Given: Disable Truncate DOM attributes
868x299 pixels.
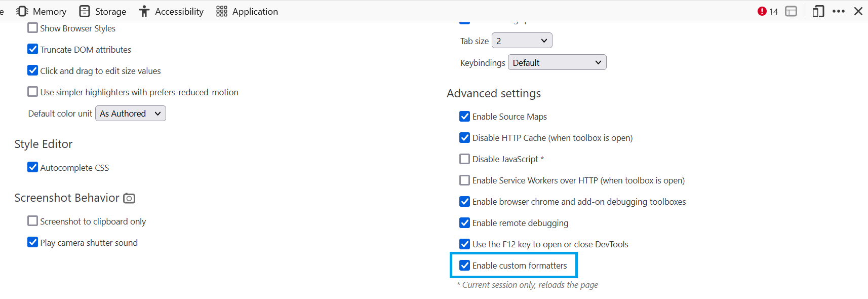Looking at the screenshot, I should pos(33,49).
